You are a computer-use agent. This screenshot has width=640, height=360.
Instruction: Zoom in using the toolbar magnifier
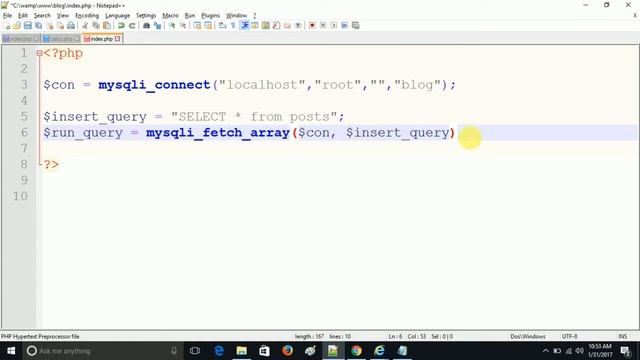[172, 26]
